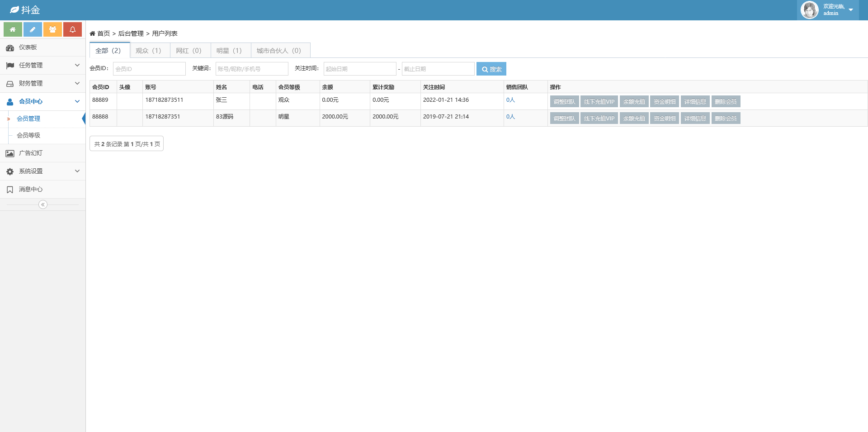Switch to the 明星 (1) tab

pyautogui.click(x=229, y=51)
